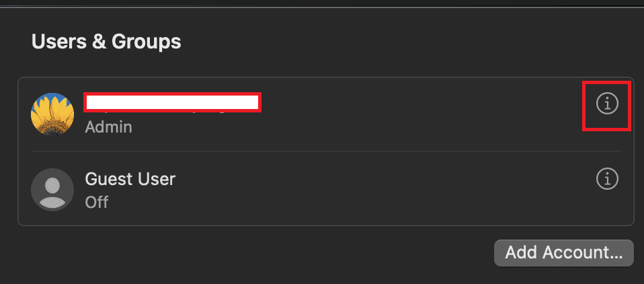Click the Off status under Guest User
644x284 pixels.
pyautogui.click(x=97, y=202)
